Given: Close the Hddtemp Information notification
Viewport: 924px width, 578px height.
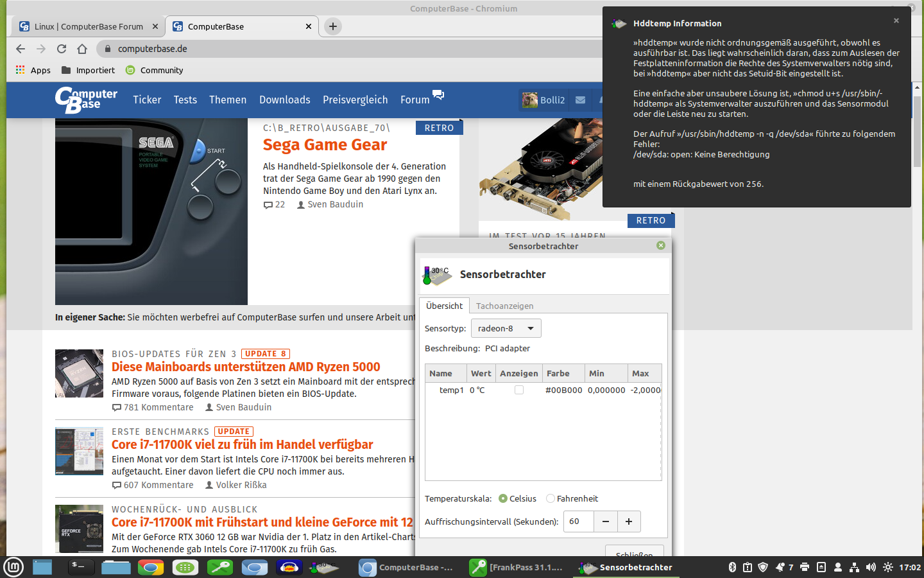Looking at the screenshot, I should point(896,21).
